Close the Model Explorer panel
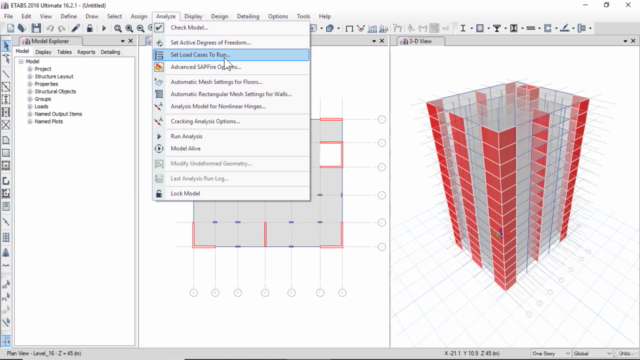 click(x=131, y=41)
